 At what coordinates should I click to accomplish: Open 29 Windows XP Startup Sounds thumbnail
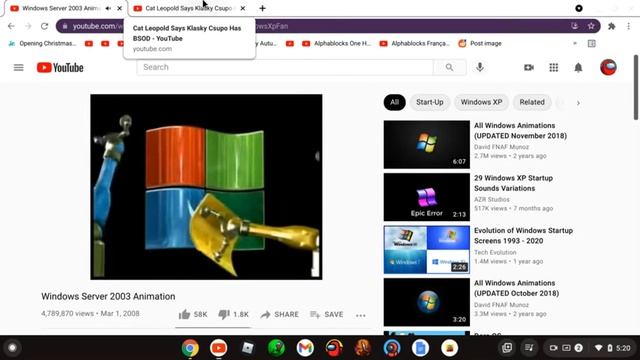(427, 197)
